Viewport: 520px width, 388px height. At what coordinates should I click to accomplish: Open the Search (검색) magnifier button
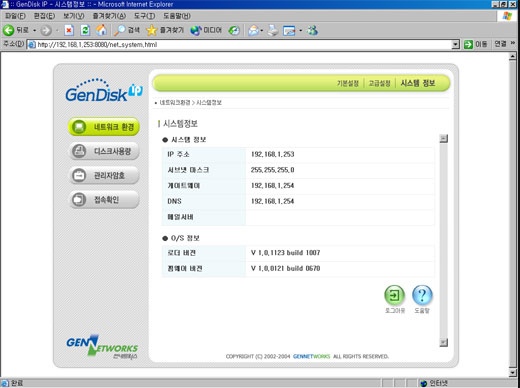click(x=127, y=30)
